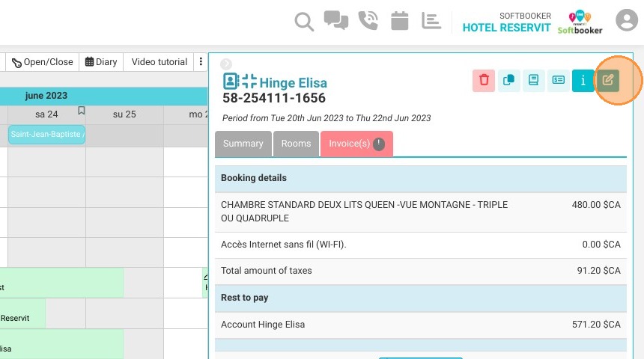
Task: Click the collapse arrows icon beside name
Action: (x=249, y=82)
